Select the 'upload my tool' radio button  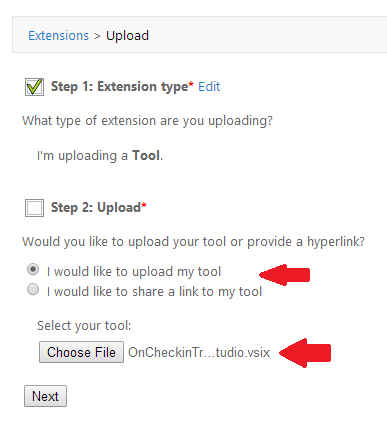33,269
